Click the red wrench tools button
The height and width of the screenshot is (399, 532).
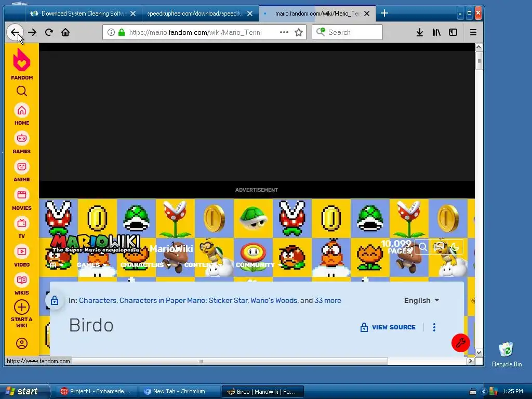coord(460,343)
